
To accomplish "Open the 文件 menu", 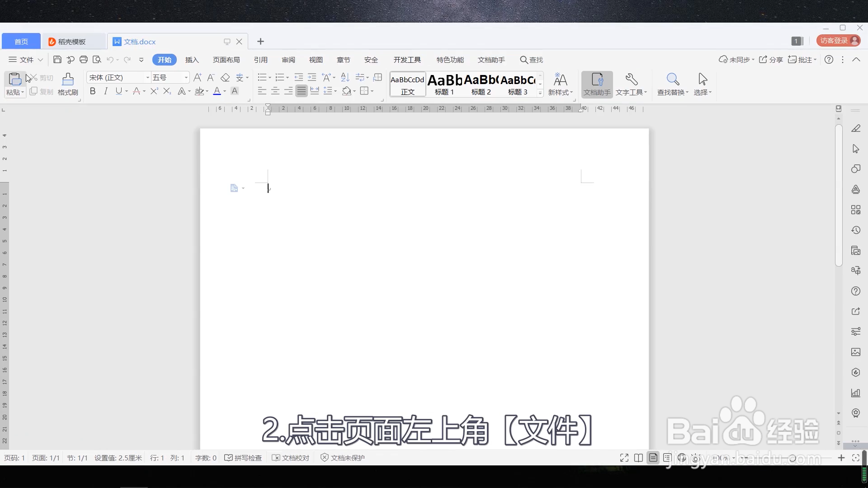I will pos(26,60).
